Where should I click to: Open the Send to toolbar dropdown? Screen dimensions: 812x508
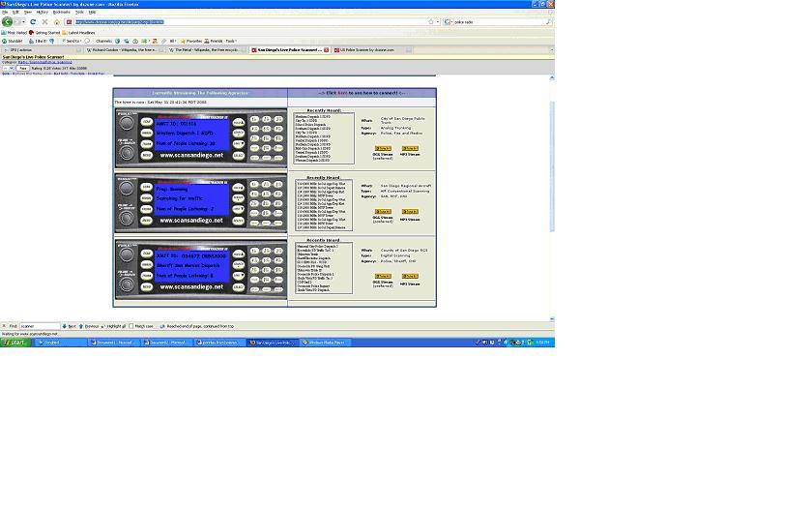(72, 41)
